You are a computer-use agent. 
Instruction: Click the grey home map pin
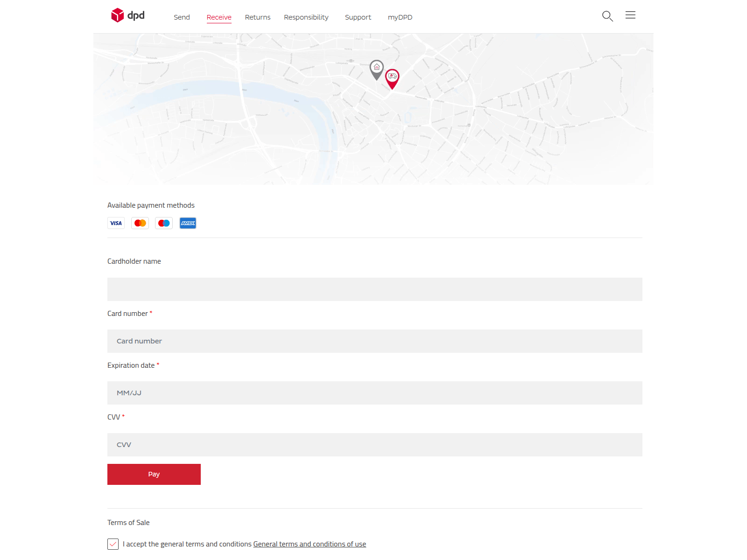(x=377, y=70)
